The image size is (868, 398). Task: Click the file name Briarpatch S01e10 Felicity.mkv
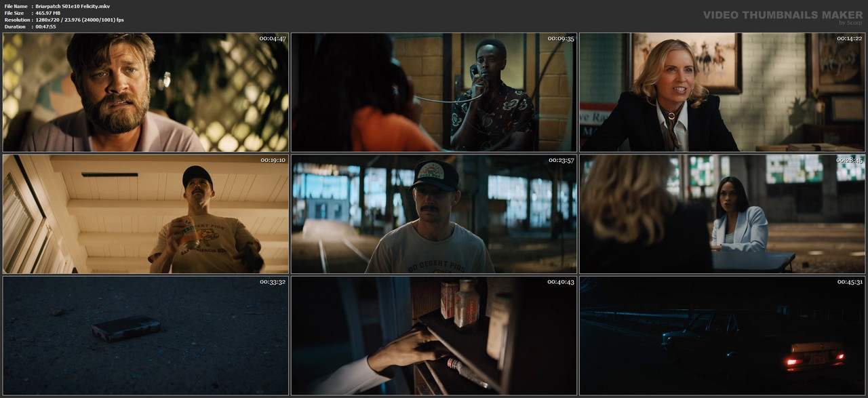pos(71,6)
